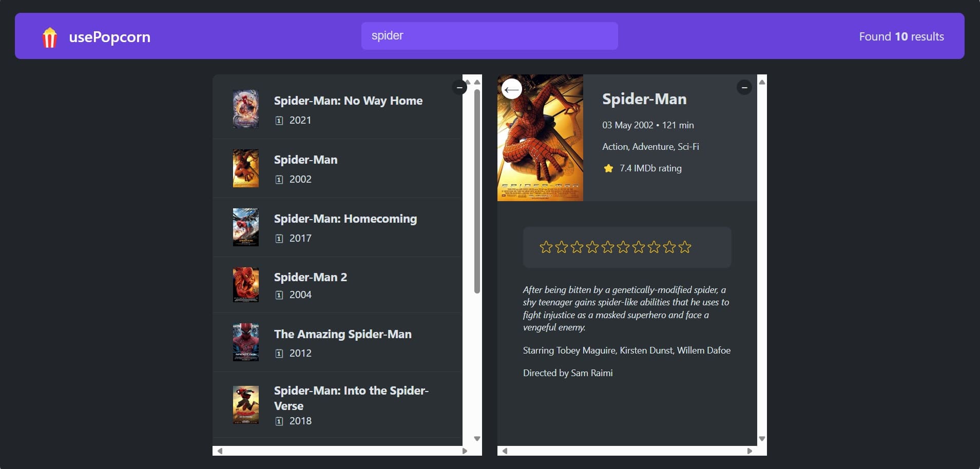Rate the movie 10 stars

click(685, 247)
